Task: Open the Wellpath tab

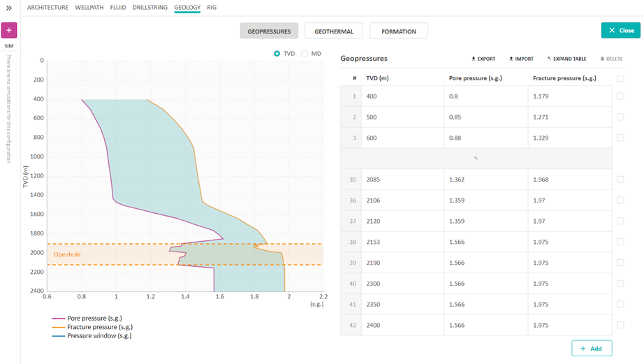Action: pyautogui.click(x=89, y=8)
